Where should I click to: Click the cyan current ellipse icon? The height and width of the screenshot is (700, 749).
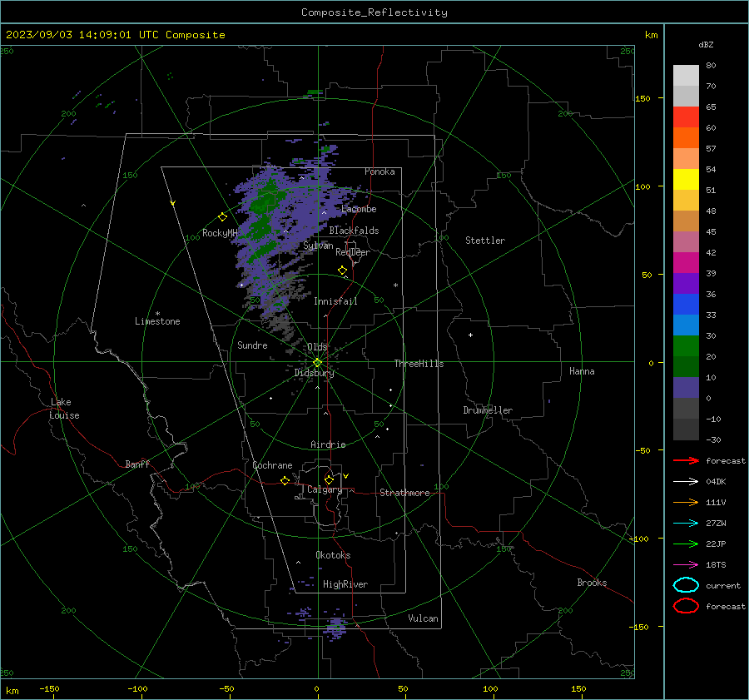[x=686, y=585]
